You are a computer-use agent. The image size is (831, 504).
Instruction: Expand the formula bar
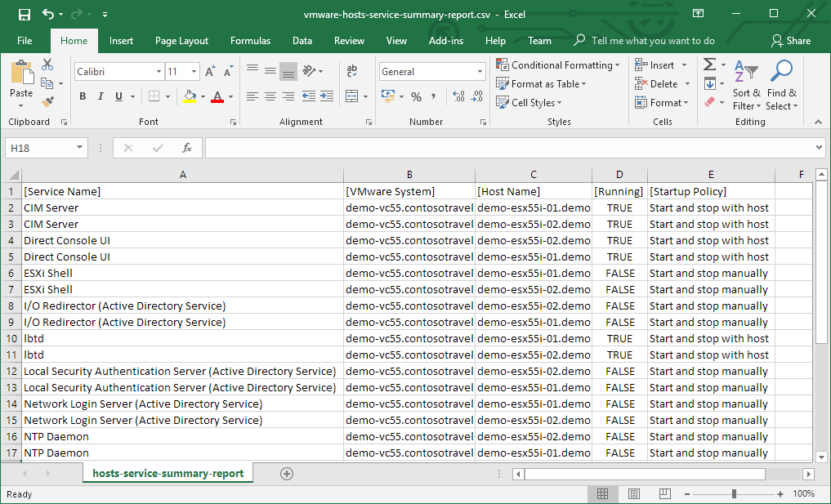[820, 148]
